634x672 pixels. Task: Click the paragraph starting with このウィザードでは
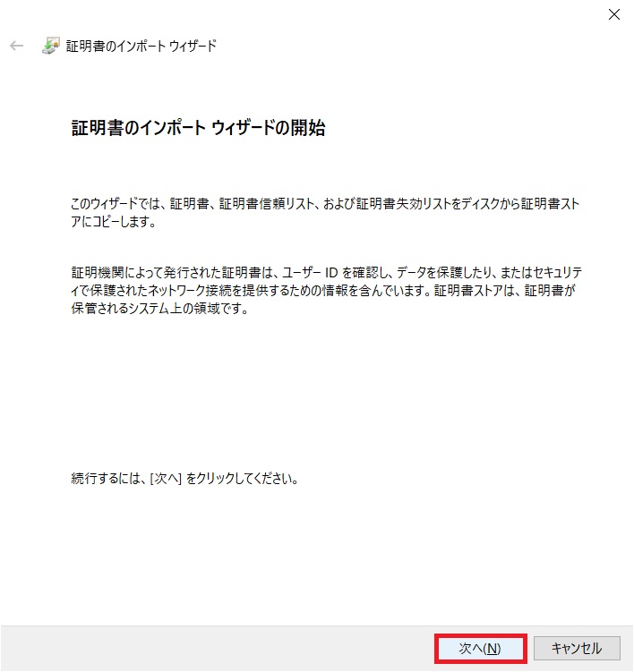click(x=325, y=213)
